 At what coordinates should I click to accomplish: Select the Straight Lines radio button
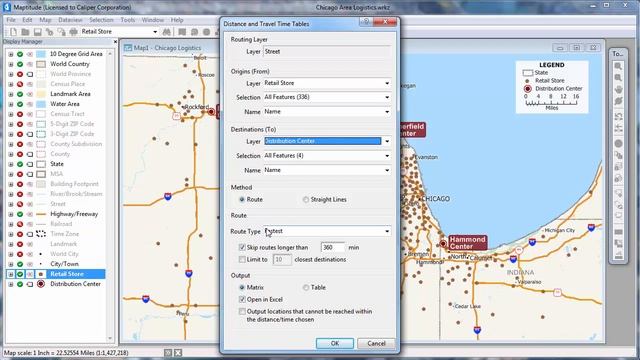[x=306, y=200]
